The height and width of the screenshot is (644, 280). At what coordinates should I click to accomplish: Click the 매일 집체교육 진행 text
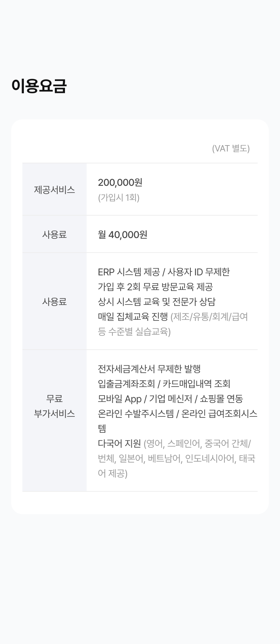point(133,317)
